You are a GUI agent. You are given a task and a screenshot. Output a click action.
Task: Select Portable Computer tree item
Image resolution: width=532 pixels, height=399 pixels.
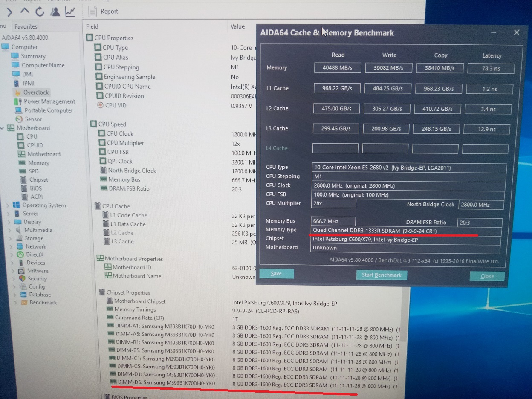point(49,110)
